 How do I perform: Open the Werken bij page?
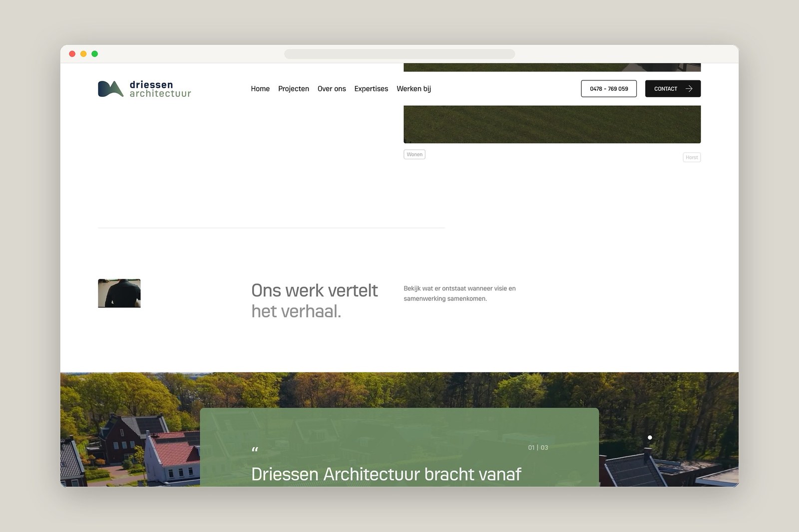click(x=413, y=89)
